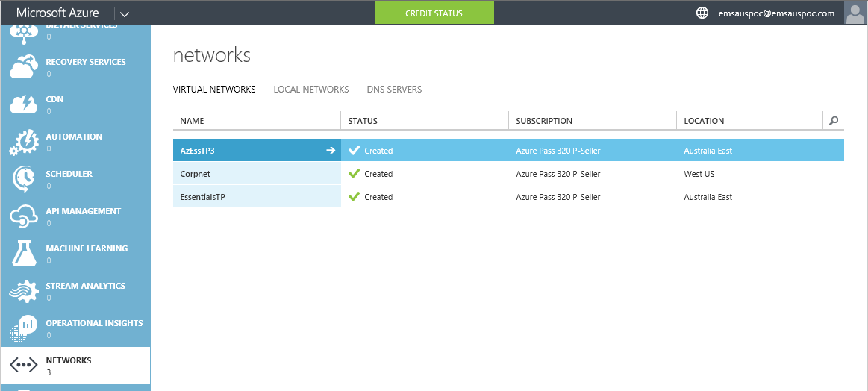Image resolution: width=868 pixels, height=391 pixels.
Task: Open Machine Learning flask icon
Action: pyautogui.click(x=24, y=254)
